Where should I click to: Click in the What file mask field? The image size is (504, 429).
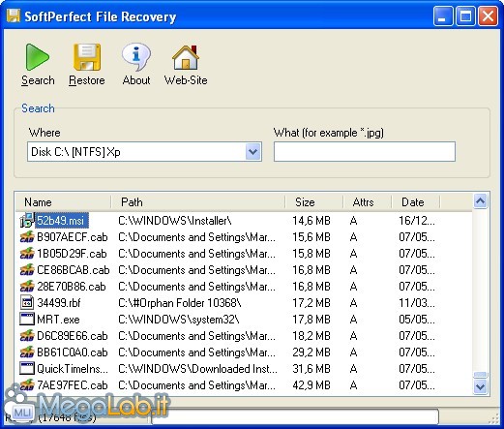[x=365, y=151]
